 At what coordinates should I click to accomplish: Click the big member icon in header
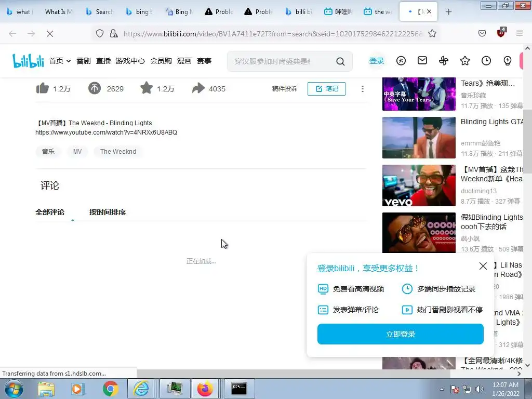[401, 61]
